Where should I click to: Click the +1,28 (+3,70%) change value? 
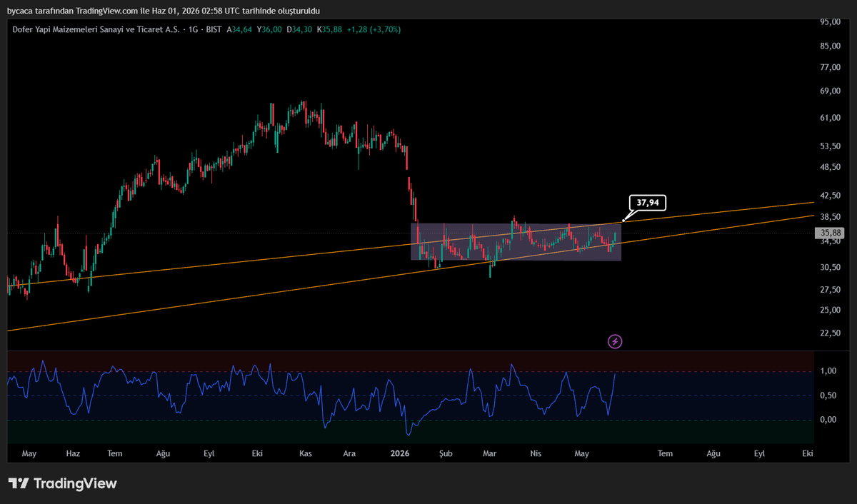pyautogui.click(x=374, y=29)
